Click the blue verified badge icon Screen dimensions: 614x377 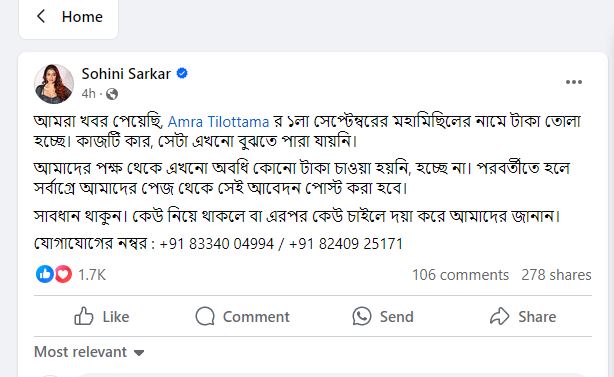(x=182, y=73)
